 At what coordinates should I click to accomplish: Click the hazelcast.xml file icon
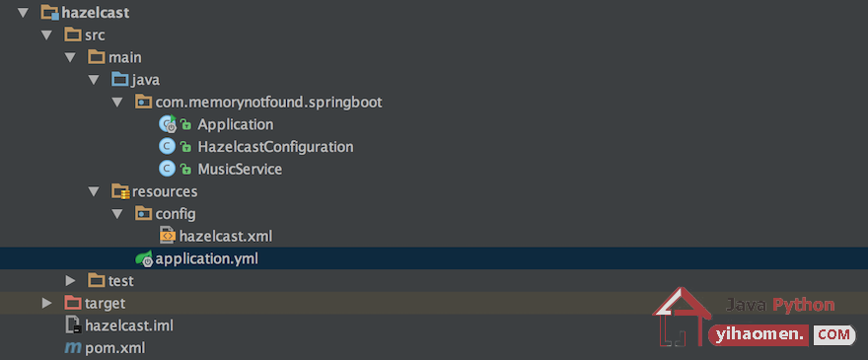[167, 236]
